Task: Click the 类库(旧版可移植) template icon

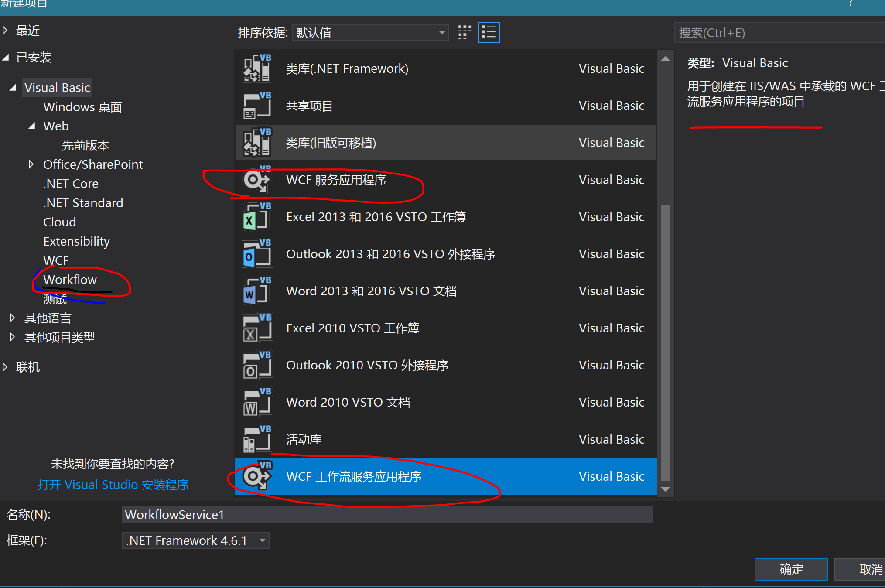Action: coord(257,142)
